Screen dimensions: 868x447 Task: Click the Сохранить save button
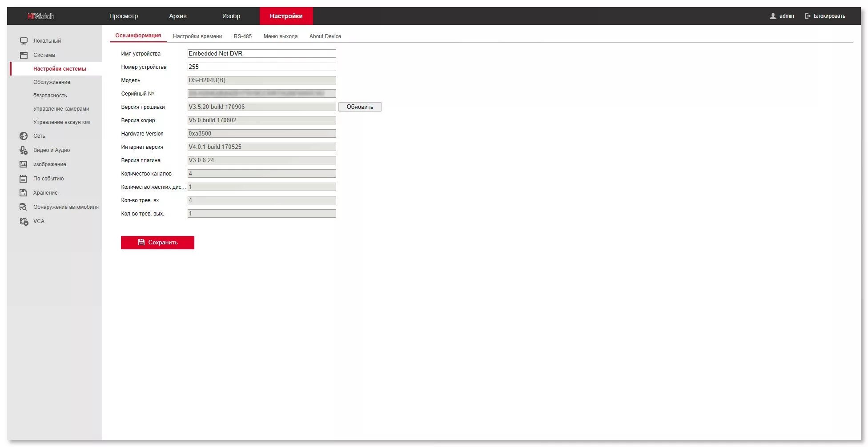[157, 243]
